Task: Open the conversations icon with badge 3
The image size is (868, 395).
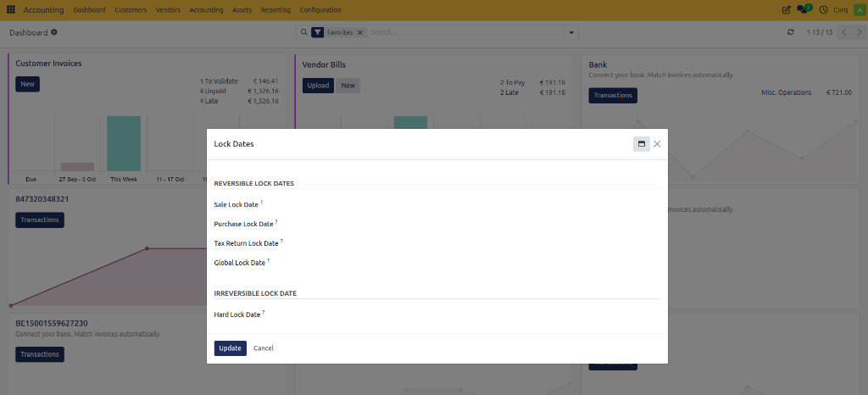Action: click(804, 9)
